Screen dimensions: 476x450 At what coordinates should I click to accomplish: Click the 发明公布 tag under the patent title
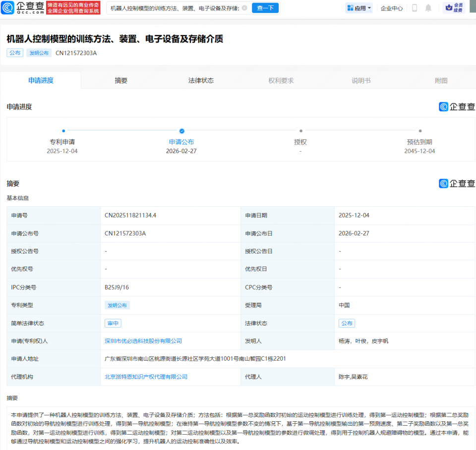point(39,53)
